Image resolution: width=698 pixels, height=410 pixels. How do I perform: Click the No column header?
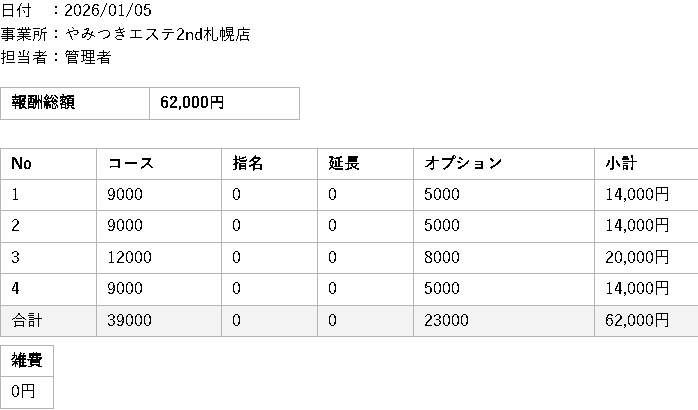(x=22, y=163)
